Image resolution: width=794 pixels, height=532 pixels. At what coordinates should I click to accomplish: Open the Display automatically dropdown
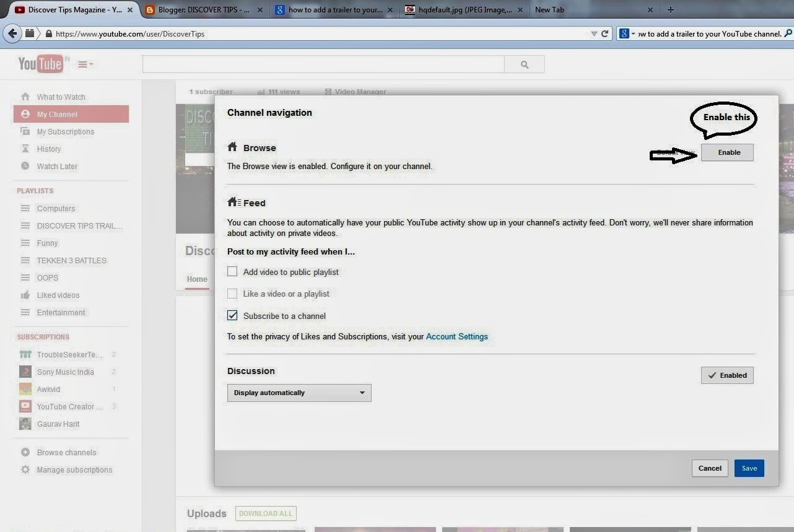click(299, 393)
